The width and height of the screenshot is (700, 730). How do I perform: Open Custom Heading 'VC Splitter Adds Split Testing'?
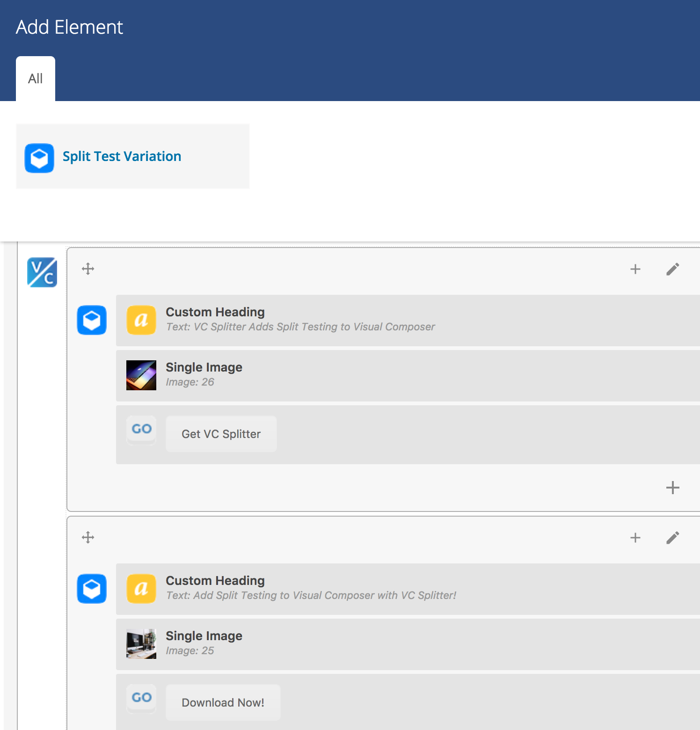point(408,321)
